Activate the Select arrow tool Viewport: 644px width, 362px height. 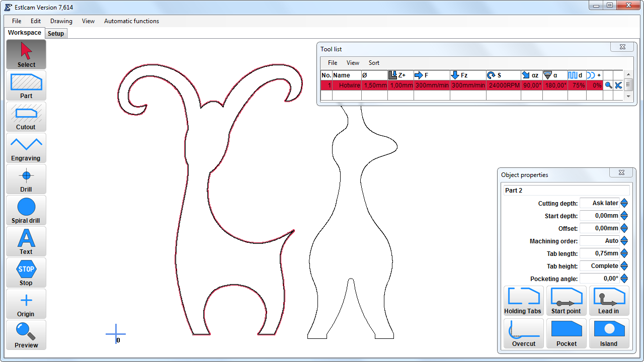[26, 54]
